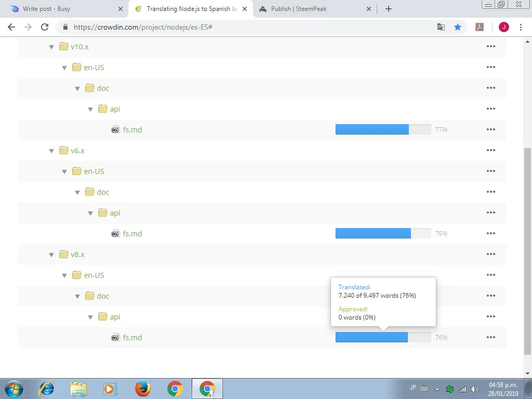Close the Write post - Busy tab
This screenshot has width=532, height=399.
click(120, 9)
